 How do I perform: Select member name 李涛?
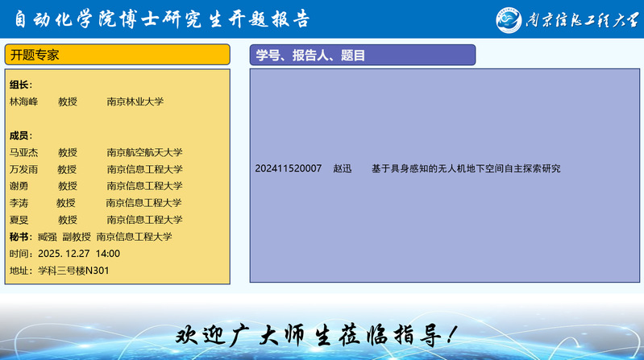click(x=19, y=203)
